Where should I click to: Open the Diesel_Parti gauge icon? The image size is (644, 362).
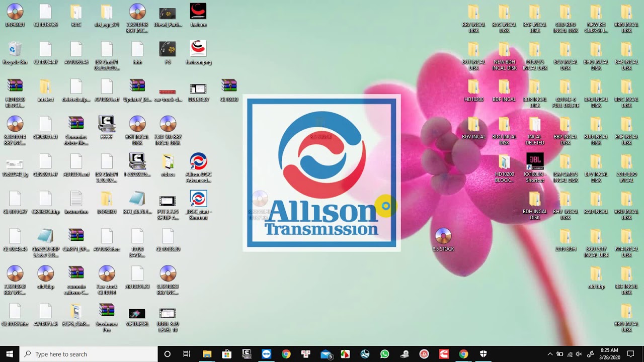168,16
